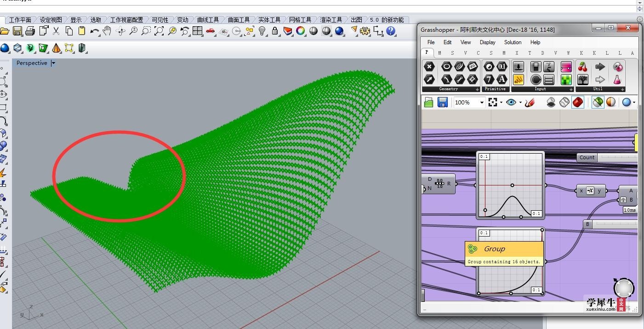Switch to the 曲线工具 toolbar tab
Screen dimensions: 644x329
208,20
